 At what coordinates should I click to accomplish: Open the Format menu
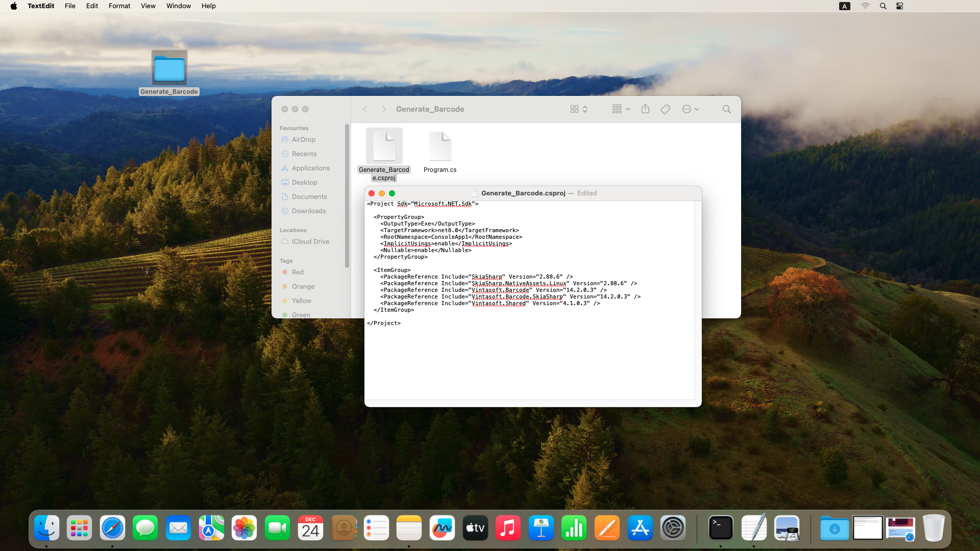119,6
